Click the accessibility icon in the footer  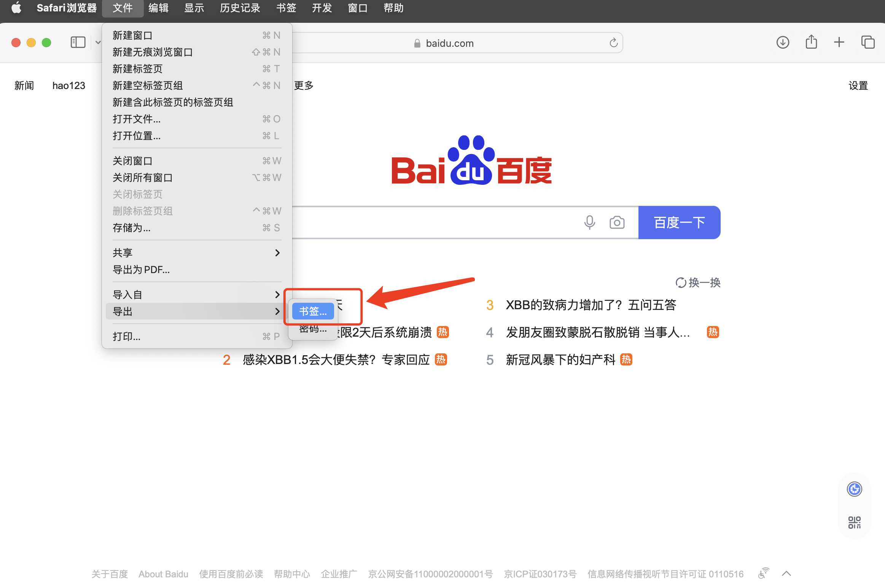coord(763,573)
